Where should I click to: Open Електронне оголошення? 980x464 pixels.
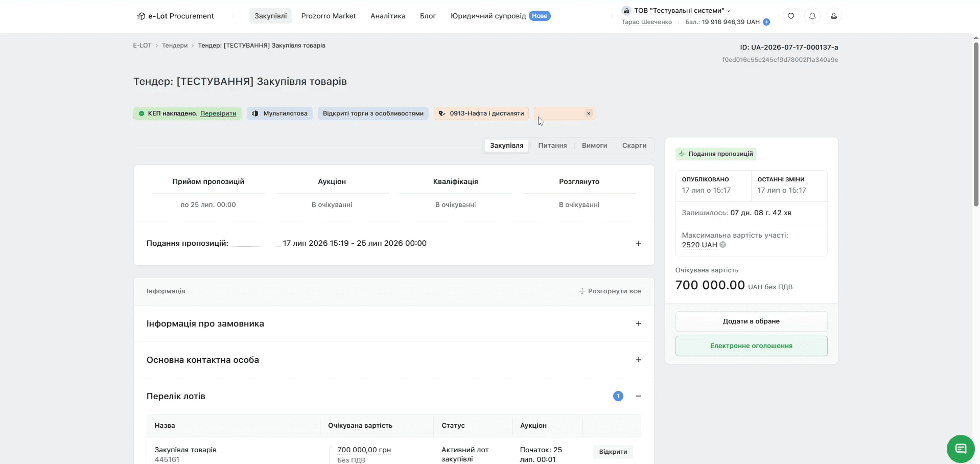(x=751, y=346)
